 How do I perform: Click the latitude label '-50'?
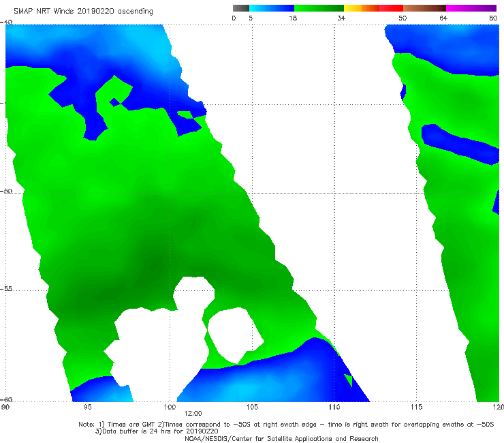6,191
